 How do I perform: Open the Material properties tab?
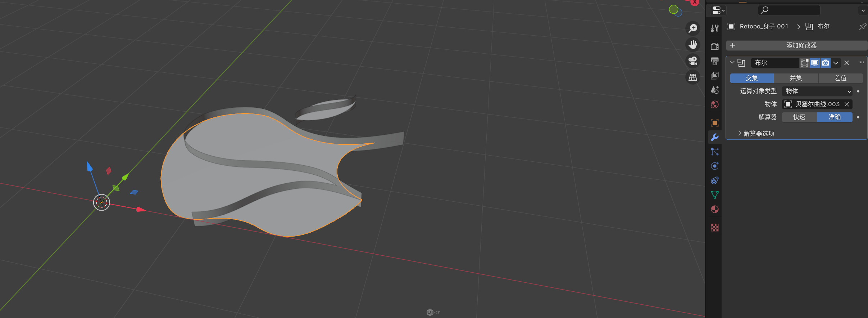715,209
